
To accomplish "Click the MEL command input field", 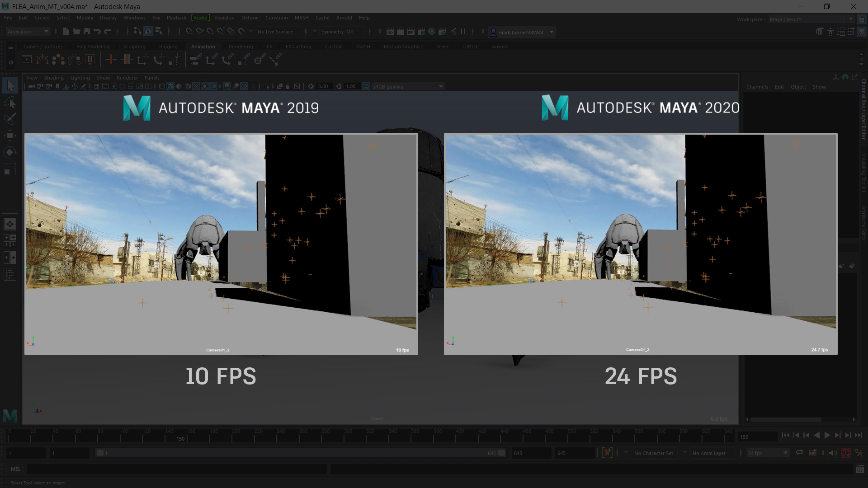I will [176, 469].
